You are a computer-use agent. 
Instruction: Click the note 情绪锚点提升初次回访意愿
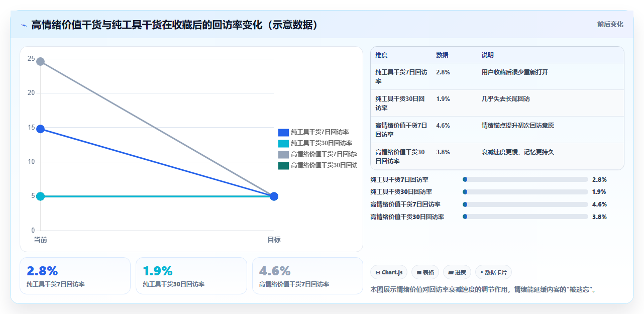(517, 125)
